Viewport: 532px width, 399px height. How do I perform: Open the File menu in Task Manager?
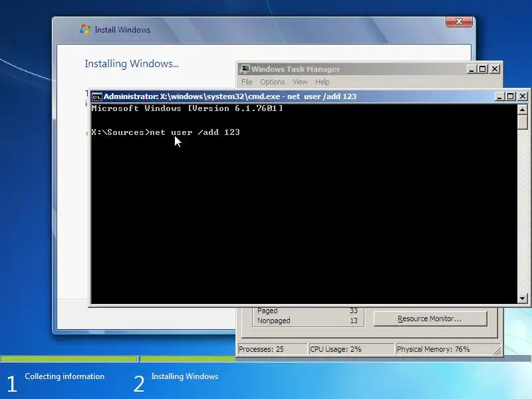pos(247,82)
